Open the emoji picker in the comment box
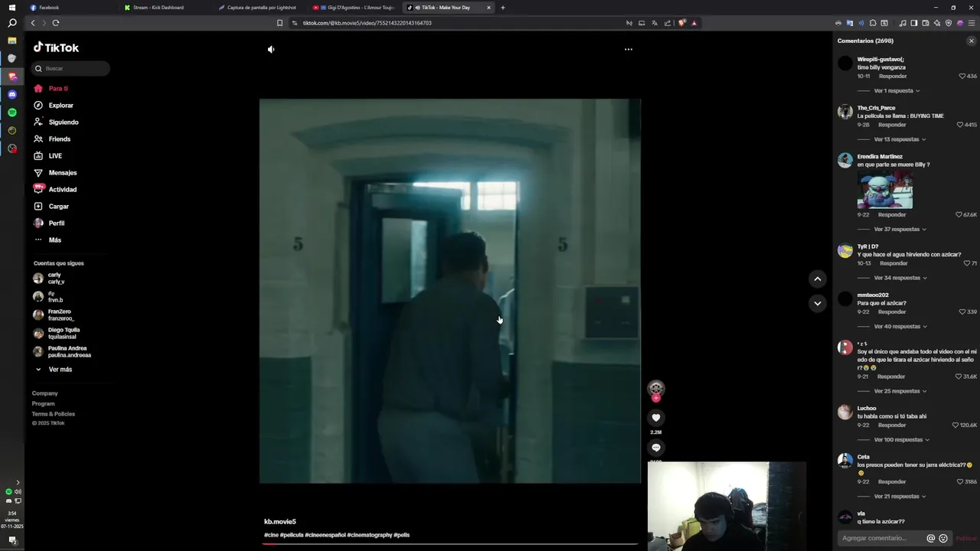Image resolution: width=980 pixels, height=551 pixels. pos(943,539)
